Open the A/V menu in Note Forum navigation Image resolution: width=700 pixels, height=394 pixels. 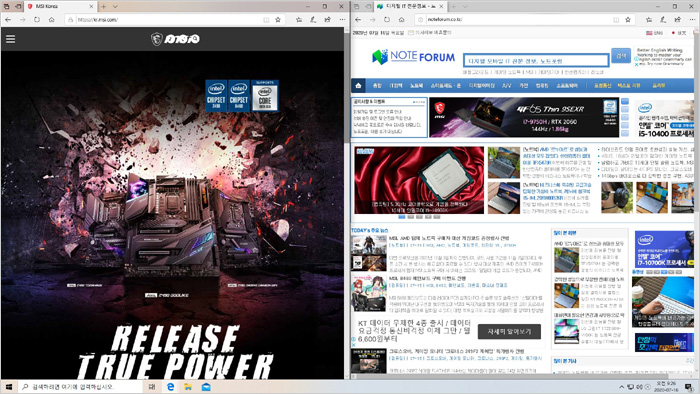[x=506, y=85]
